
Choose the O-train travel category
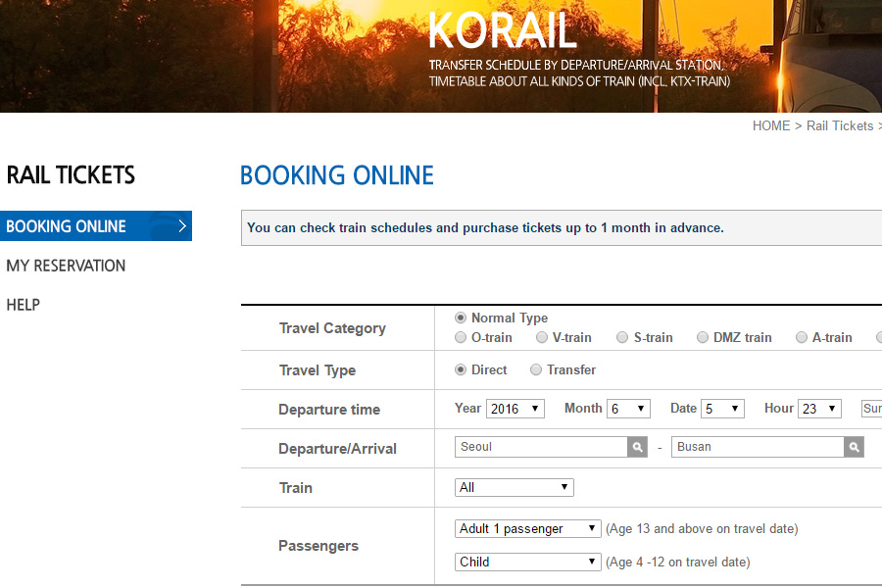[461, 338]
